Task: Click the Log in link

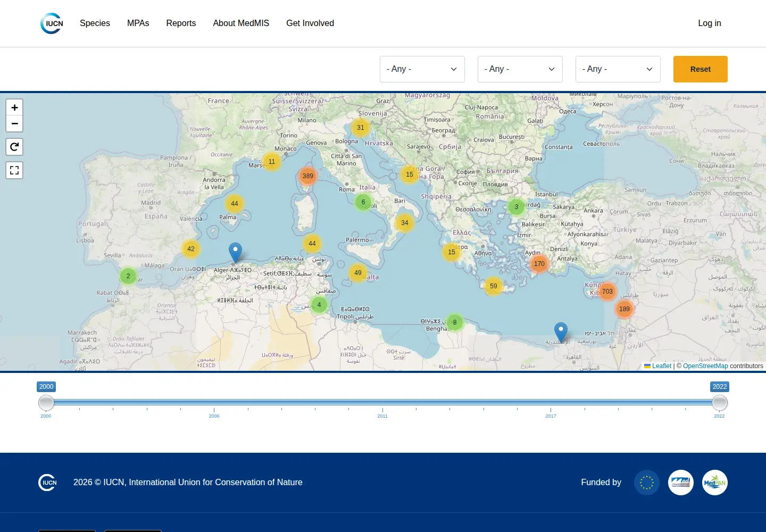Action: point(710,23)
